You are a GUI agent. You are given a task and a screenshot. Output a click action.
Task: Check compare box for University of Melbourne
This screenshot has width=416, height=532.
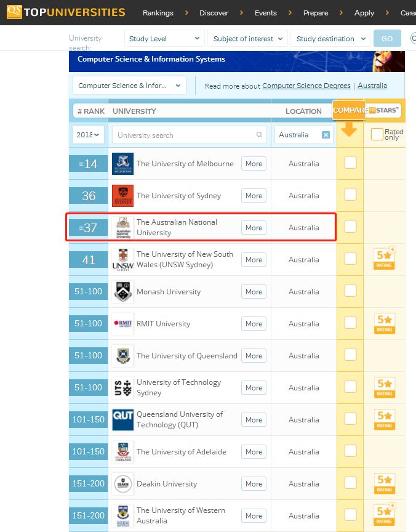pos(350,163)
